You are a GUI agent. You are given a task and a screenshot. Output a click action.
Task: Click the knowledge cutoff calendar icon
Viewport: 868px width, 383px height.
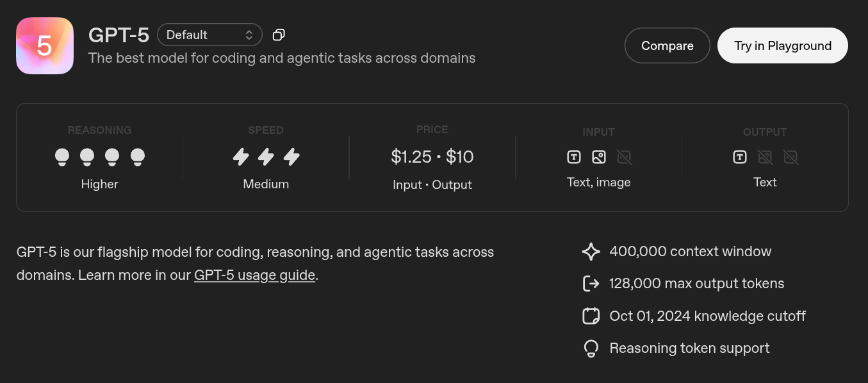pos(591,316)
